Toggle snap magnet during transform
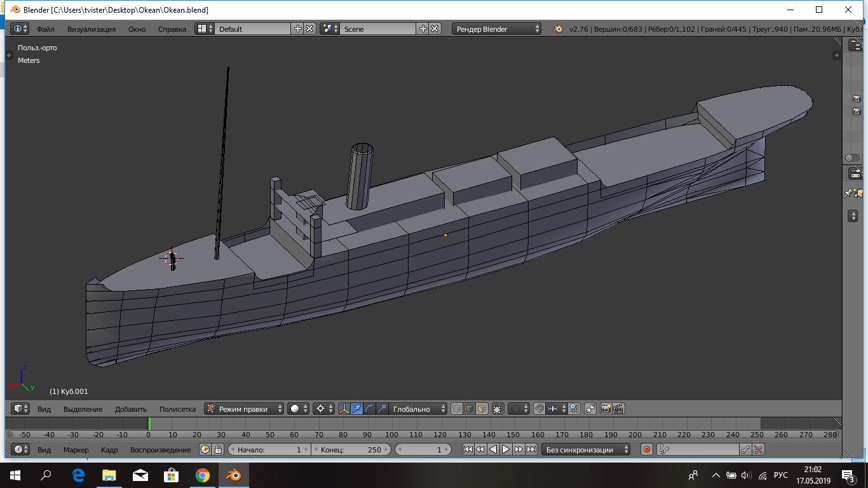The width and height of the screenshot is (868, 488). 539,409
